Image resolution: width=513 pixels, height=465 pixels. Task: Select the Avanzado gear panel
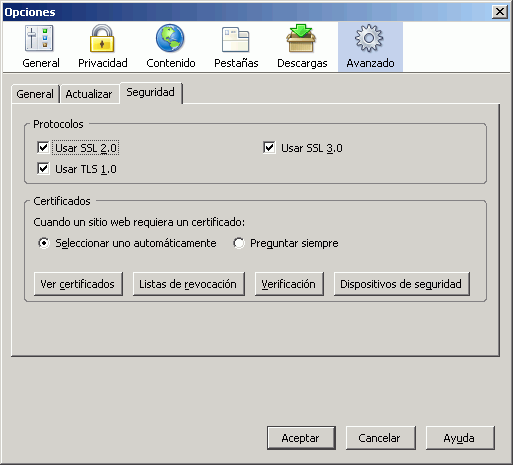[x=370, y=47]
